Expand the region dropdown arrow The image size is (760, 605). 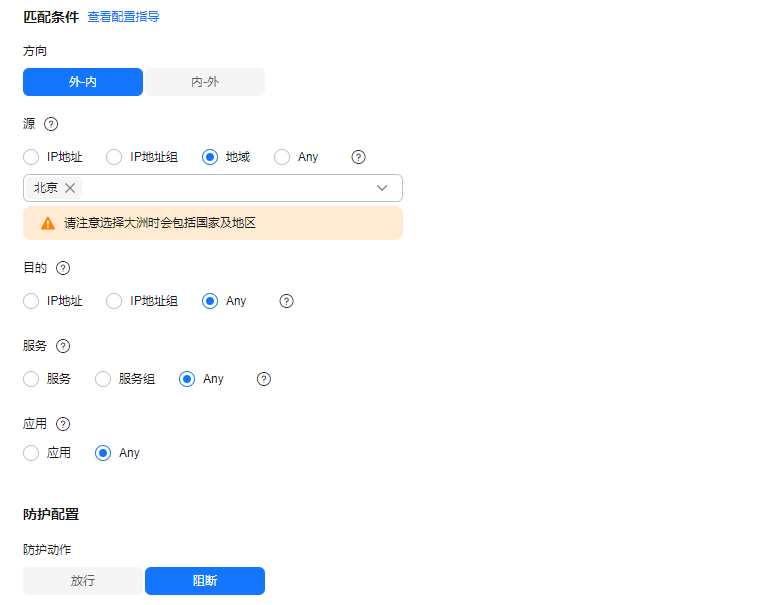pyautogui.click(x=382, y=188)
